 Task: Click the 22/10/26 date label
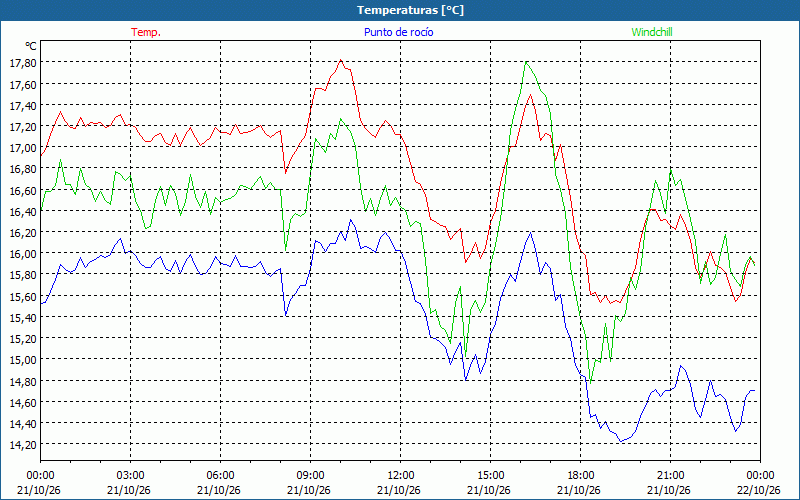point(759,490)
